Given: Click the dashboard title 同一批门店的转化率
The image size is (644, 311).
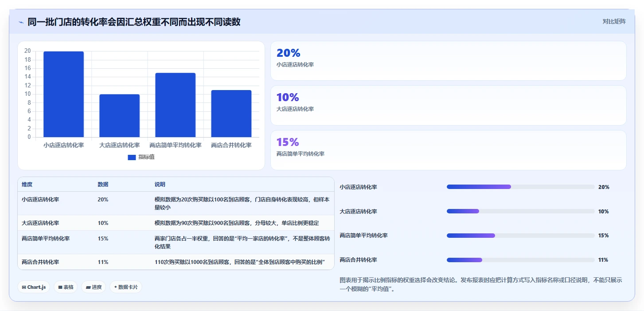Looking at the screenshot, I should [x=134, y=22].
